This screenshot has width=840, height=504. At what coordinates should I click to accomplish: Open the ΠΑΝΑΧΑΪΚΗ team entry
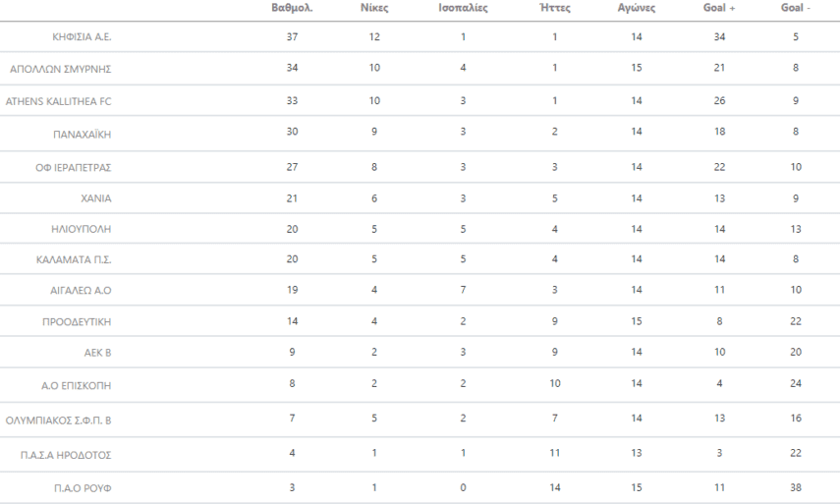82,133
